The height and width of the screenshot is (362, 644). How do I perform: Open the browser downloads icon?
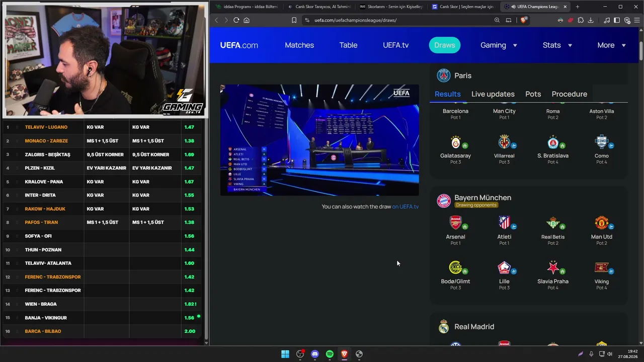[591, 20]
